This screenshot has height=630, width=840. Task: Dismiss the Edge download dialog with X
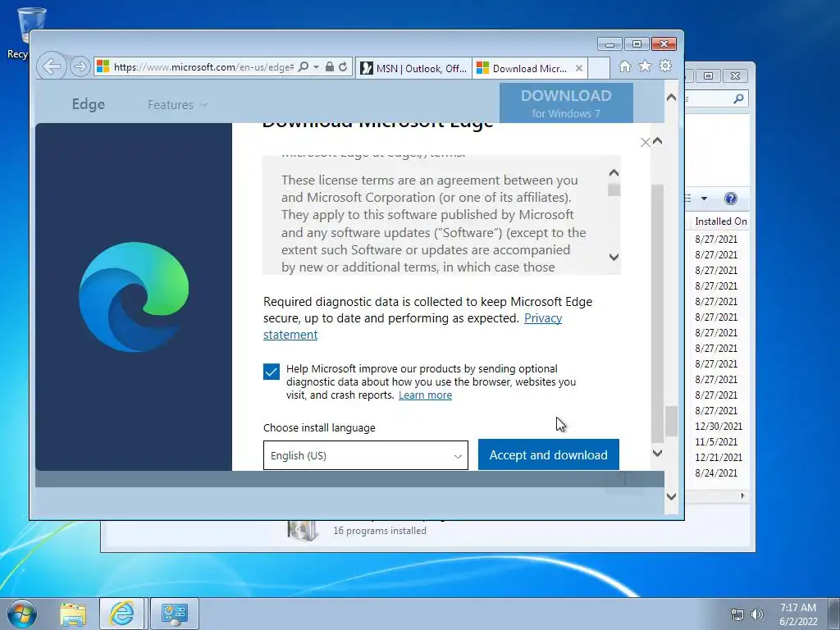click(x=646, y=143)
